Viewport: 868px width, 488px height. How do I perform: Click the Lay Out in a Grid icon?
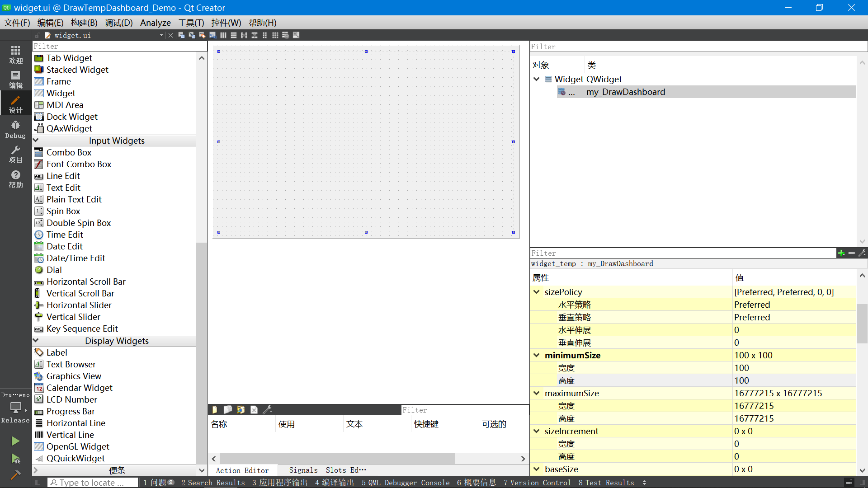pyautogui.click(x=275, y=35)
